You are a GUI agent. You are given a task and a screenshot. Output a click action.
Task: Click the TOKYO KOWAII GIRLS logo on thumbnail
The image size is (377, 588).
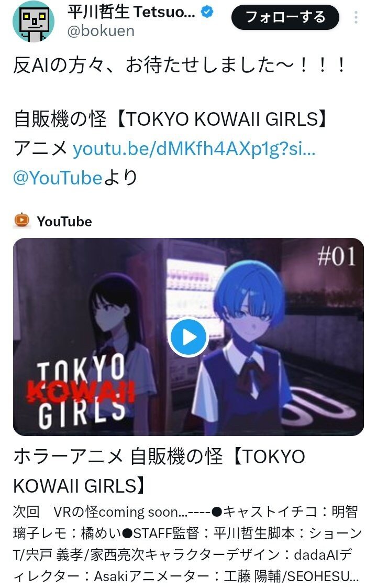[82, 391]
